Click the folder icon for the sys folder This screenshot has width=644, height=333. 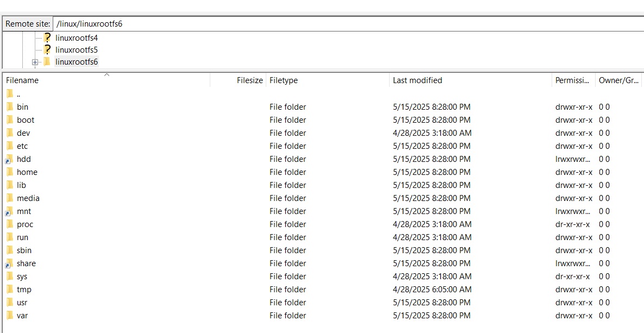coord(10,277)
